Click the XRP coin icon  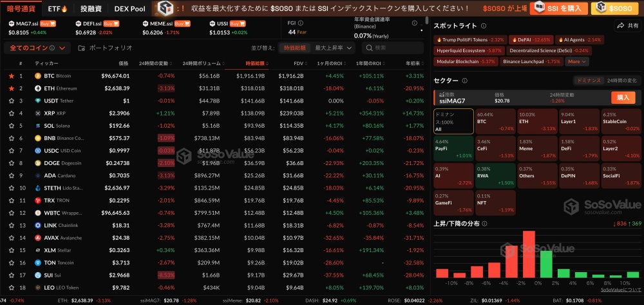click(x=38, y=113)
